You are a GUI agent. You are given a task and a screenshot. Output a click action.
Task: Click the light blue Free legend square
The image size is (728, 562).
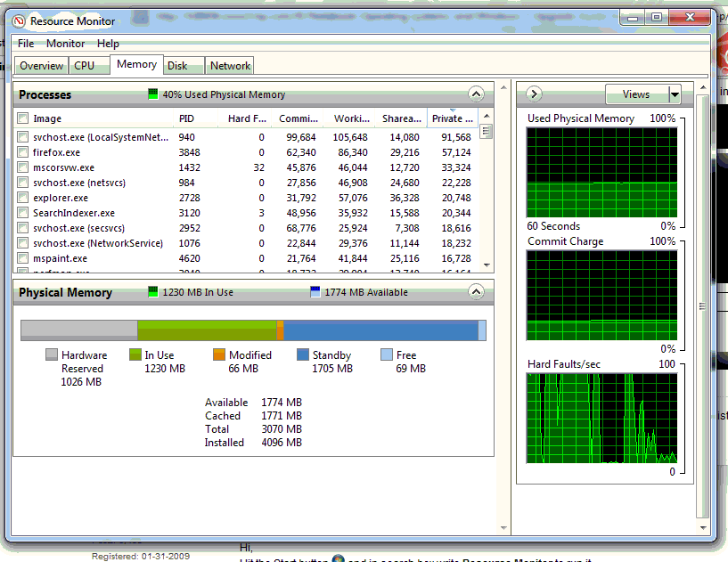point(387,355)
